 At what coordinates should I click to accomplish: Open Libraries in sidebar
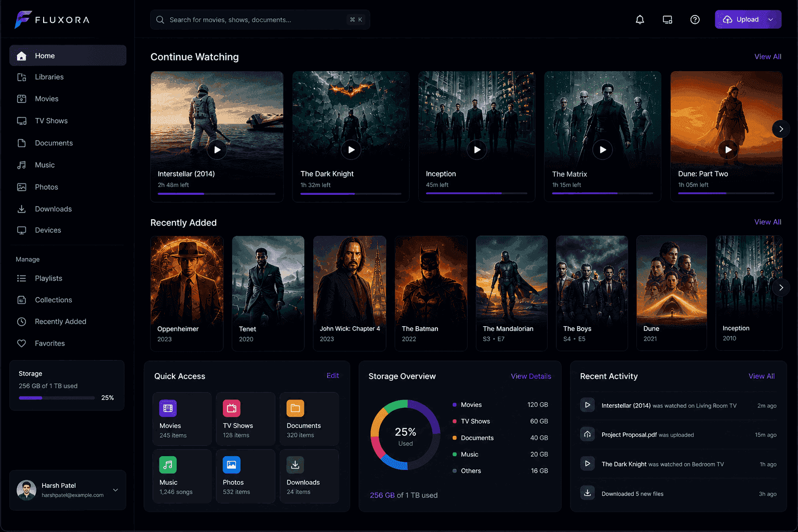[x=68, y=77]
